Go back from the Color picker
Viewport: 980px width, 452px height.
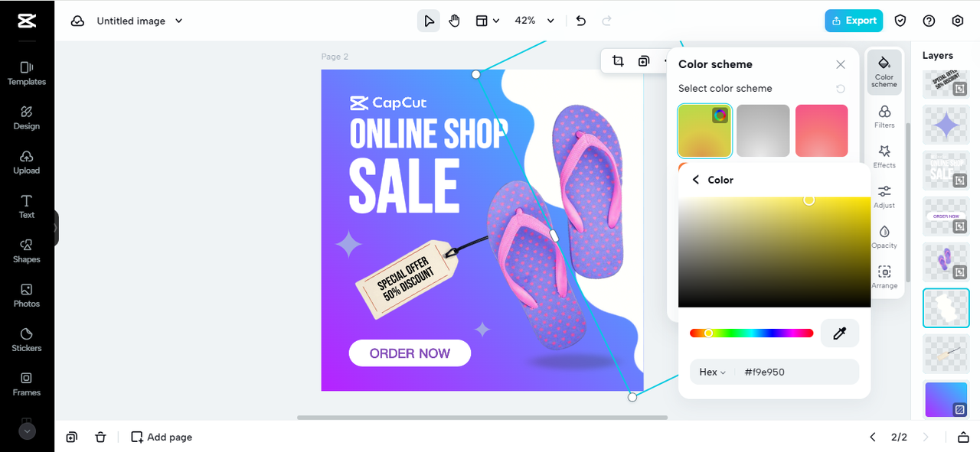pyautogui.click(x=695, y=180)
